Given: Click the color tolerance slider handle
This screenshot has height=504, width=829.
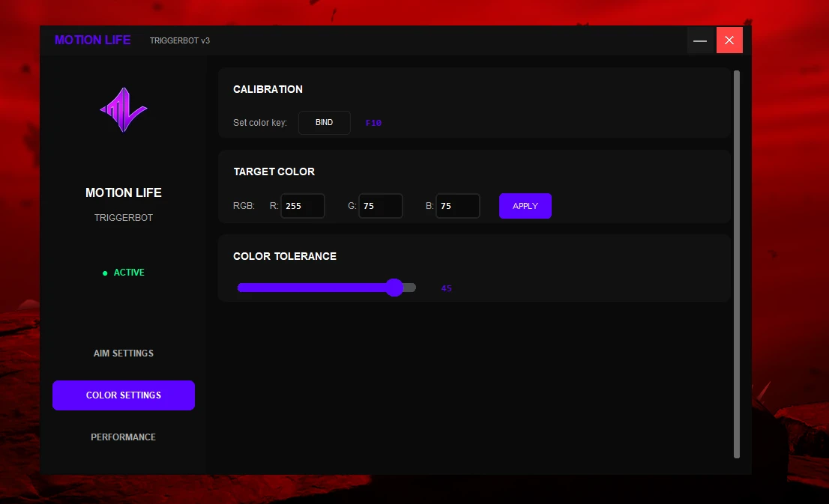Looking at the screenshot, I should click(394, 288).
